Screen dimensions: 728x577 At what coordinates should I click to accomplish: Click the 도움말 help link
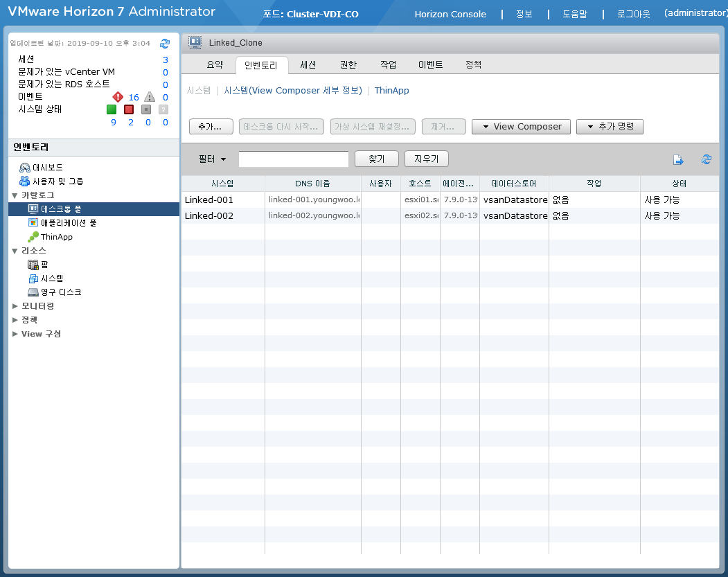pos(575,15)
